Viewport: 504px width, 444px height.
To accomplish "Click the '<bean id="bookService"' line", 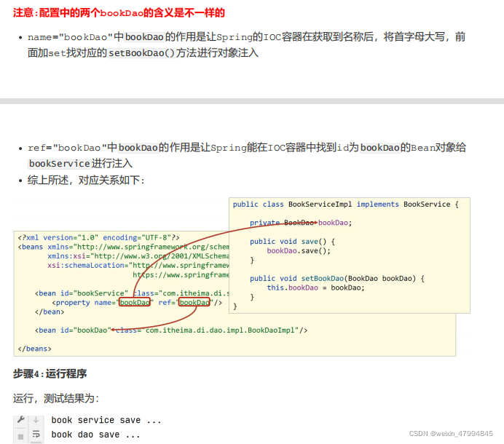I will click(x=132, y=293).
